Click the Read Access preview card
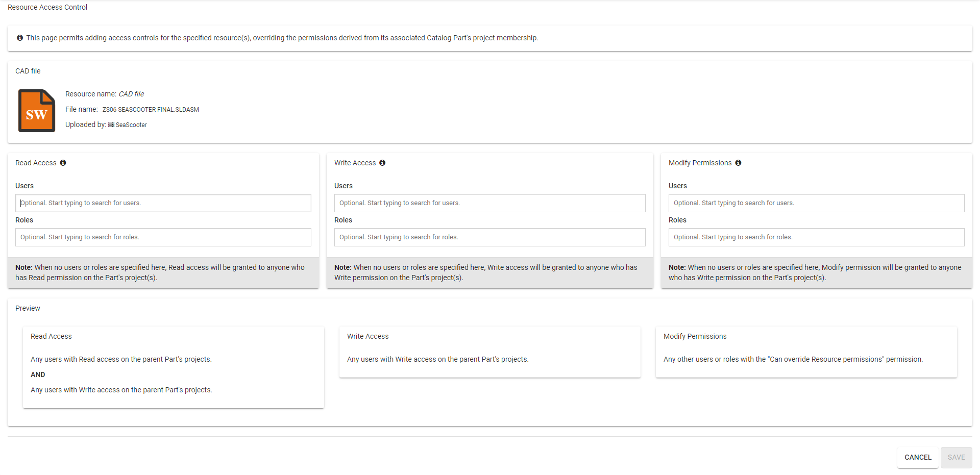Screen dimensions: 980x475 pos(174,367)
